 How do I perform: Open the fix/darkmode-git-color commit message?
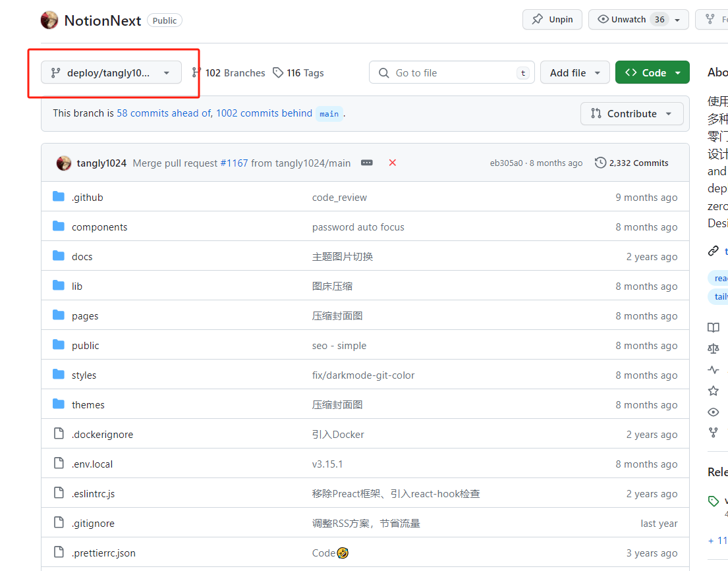click(x=363, y=375)
